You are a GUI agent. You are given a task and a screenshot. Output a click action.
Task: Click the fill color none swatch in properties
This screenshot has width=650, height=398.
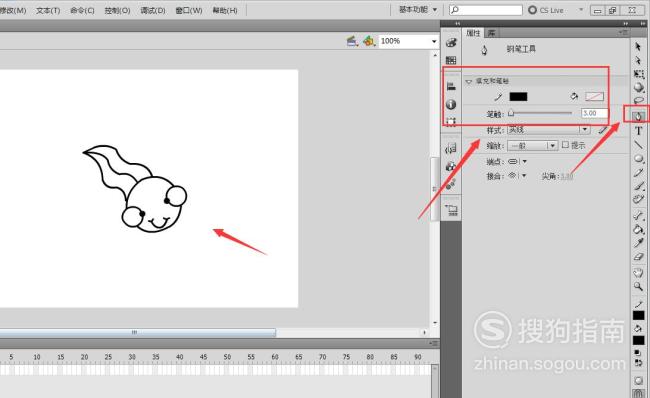point(594,97)
